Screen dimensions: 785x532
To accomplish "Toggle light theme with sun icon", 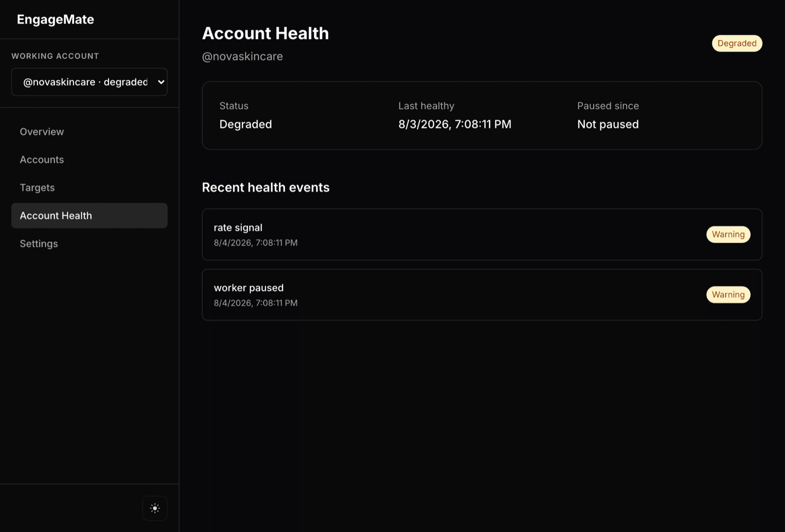I will (155, 508).
